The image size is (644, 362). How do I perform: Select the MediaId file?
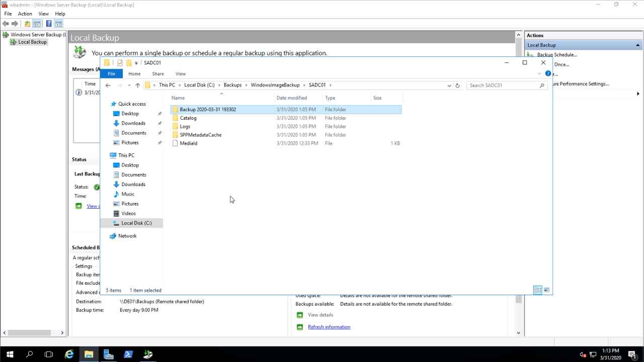[188, 143]
